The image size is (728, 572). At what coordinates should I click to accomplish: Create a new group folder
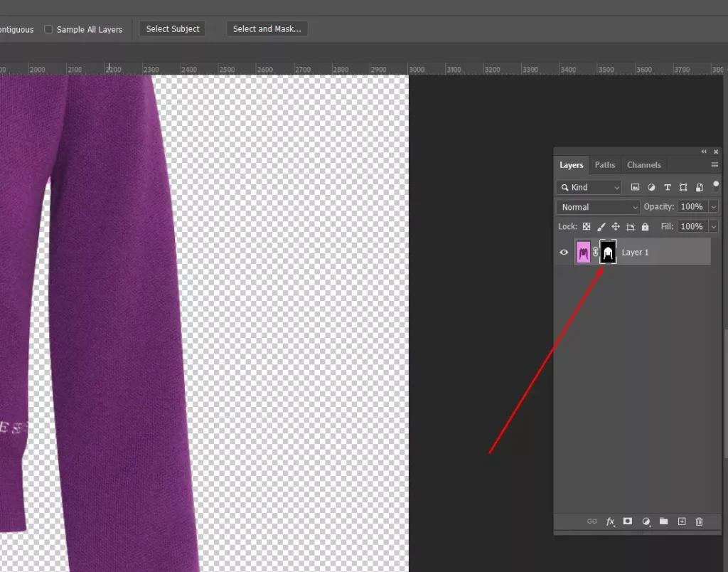[663, 521]
